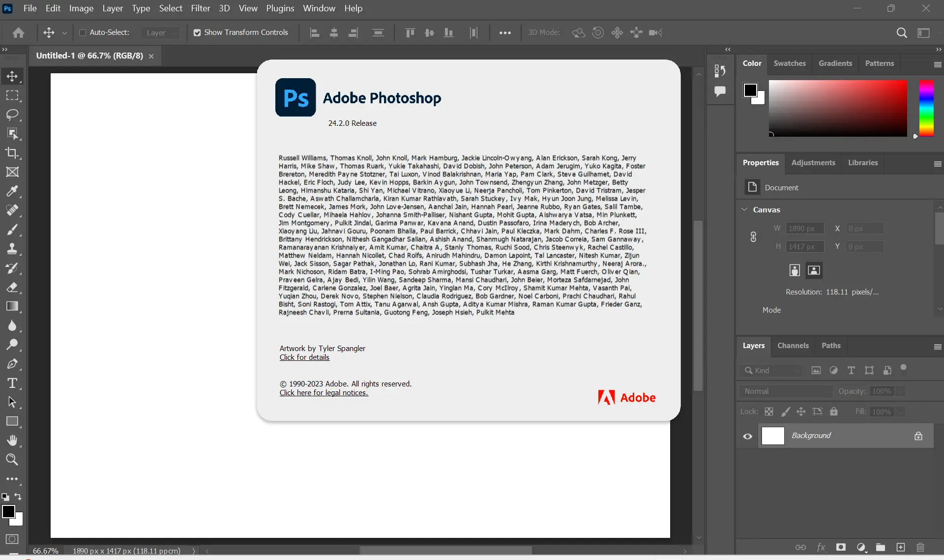Image resolution: width=944 pixels, height=560 pixels.
Task: Switch to the Swatches tab
Action: click(x=790, y=63)
